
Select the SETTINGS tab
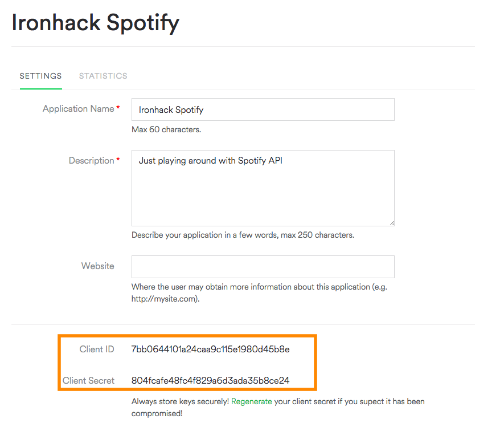coord(40,76)
